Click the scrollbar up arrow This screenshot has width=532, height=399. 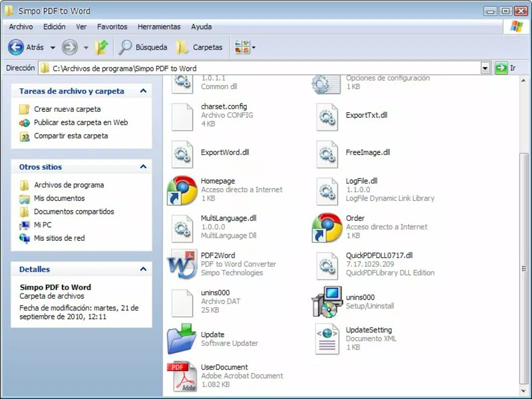(x=524, y=80)
